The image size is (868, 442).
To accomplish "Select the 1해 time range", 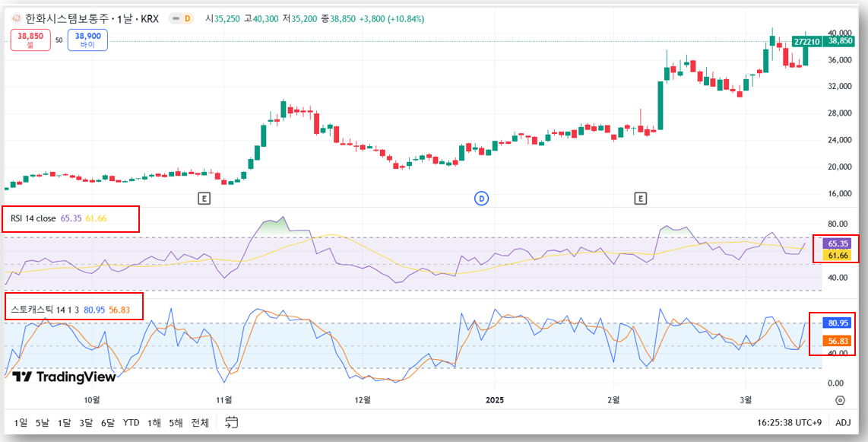I will (x=154, y=423).
